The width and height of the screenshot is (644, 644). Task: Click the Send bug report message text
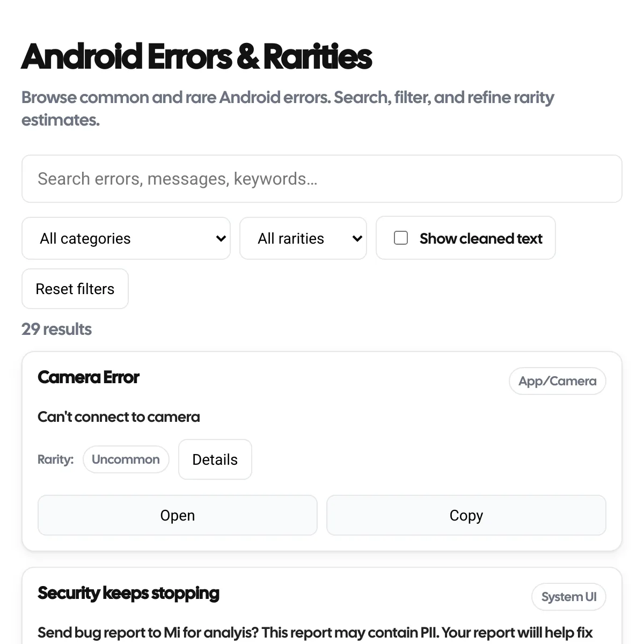314,633
